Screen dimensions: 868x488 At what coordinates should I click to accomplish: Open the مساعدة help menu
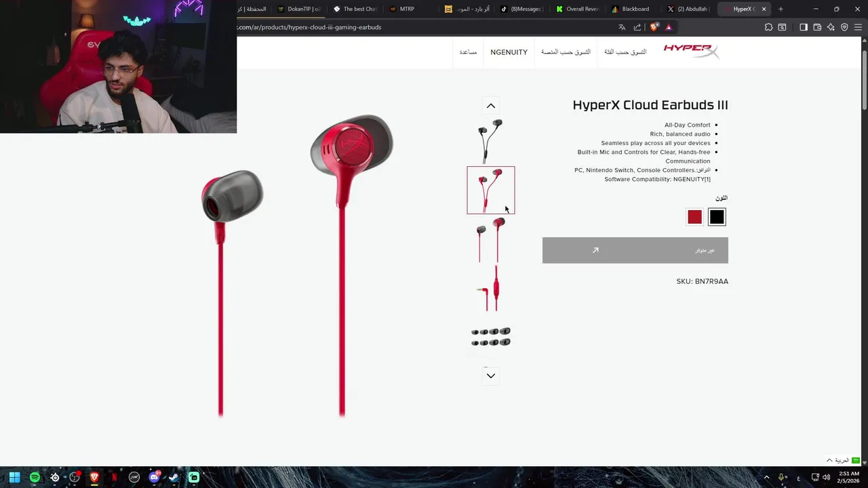(x=468, y=52)
